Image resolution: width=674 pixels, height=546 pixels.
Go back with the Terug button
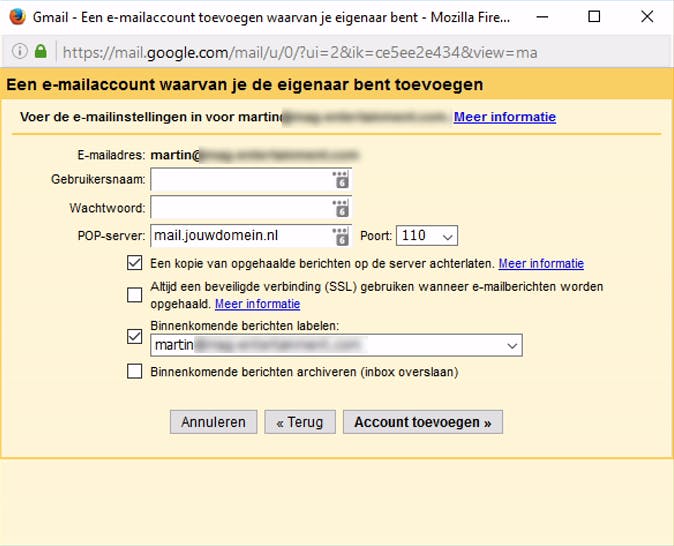(x=300, y=422)
